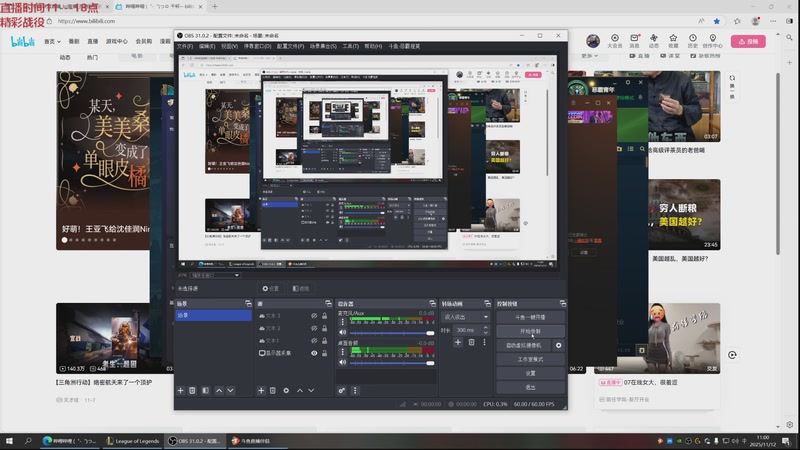Mute the 麦克风/Aux speaker icon

343,333
